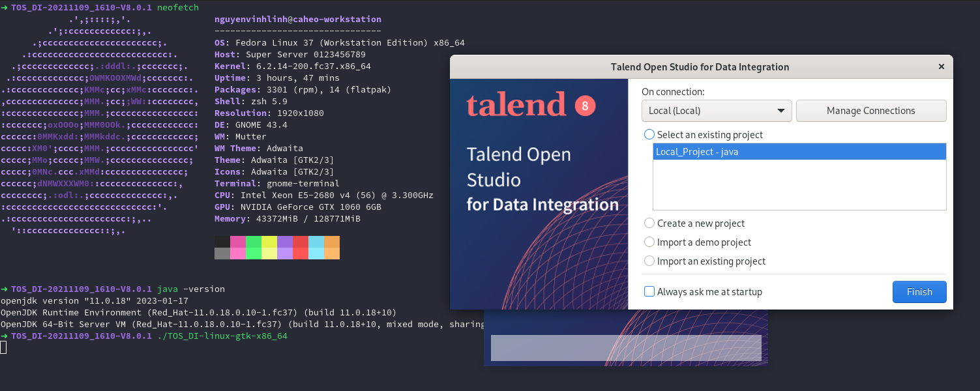Choose Create a new project option
Viewport: 980px width, 391px height.
pos(694,223)
